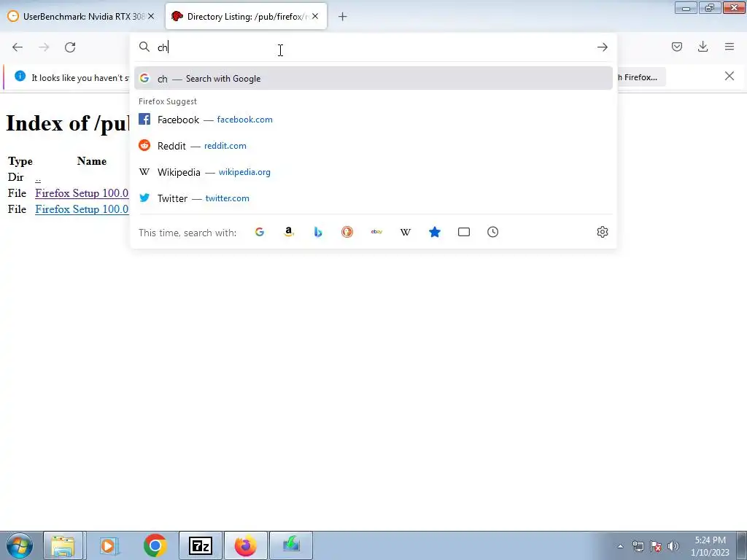
Task: Click the notification info icon
Action: [20, 76]
